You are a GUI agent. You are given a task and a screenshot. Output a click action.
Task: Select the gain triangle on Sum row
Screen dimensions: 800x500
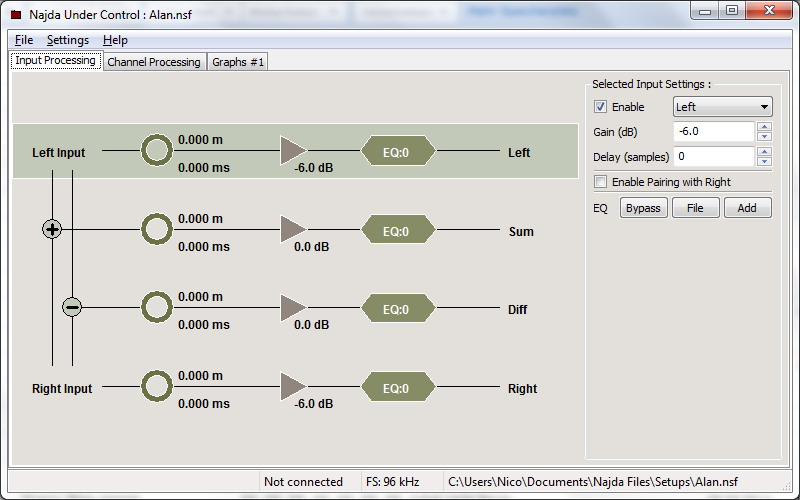click(x=293, y=229)
